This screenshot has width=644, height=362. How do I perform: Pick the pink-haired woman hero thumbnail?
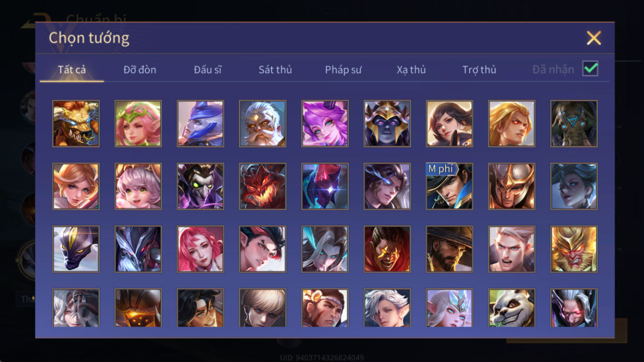(200, 249)
